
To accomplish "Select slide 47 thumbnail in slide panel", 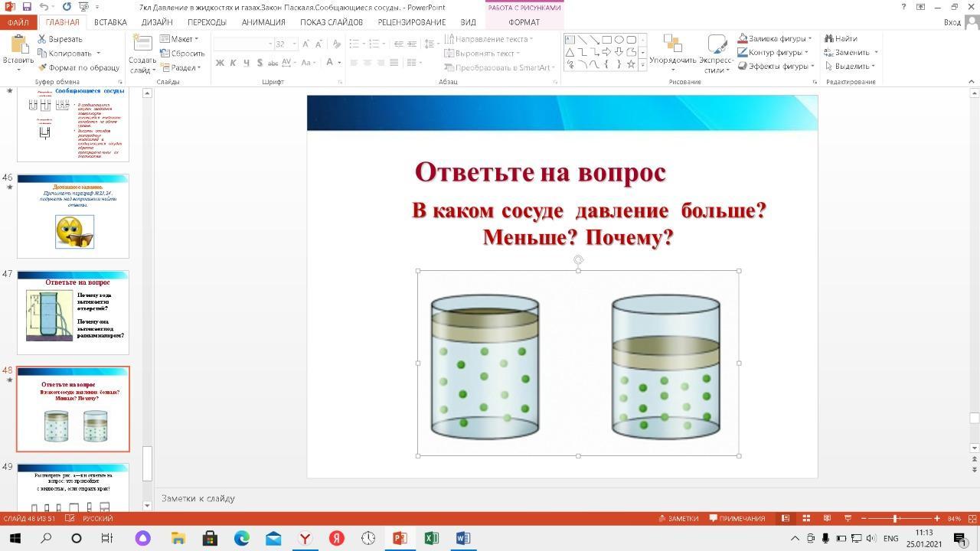I will point(73,312).
